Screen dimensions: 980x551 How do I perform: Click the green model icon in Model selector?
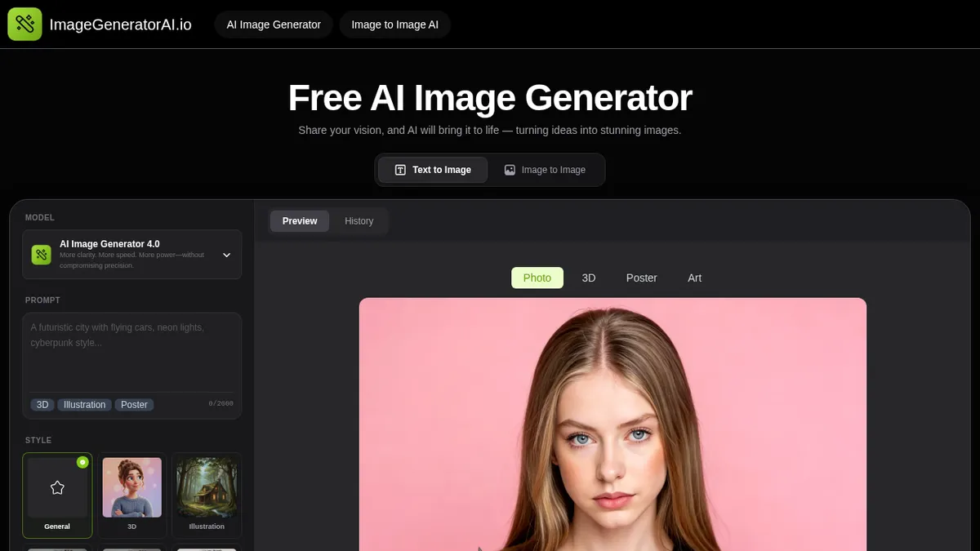click(x=42, y=255)
